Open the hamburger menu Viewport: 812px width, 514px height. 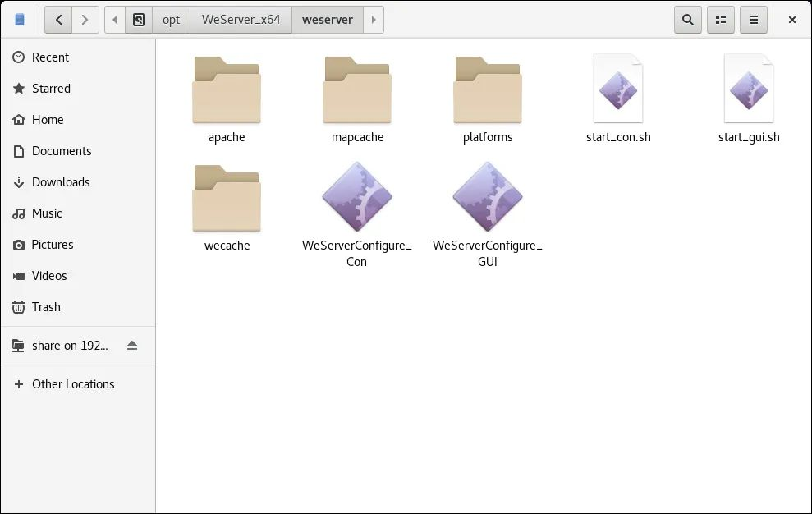pos(754,20)
